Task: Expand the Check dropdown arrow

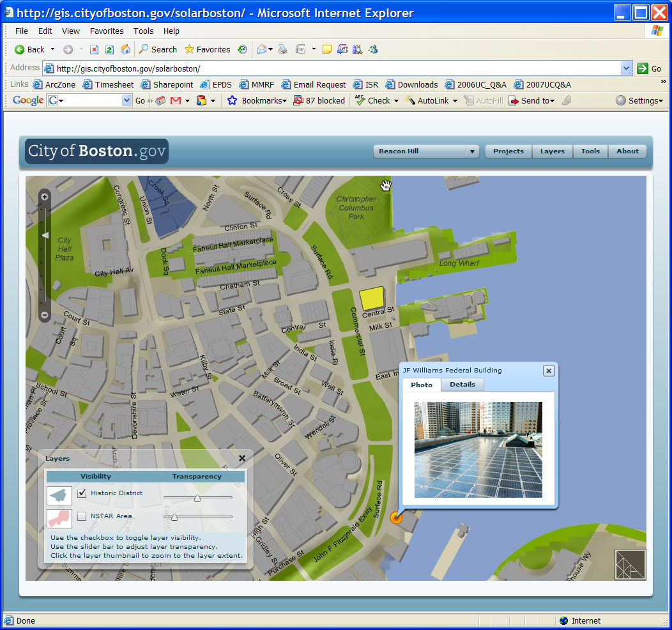Action: [x=396, y=101]
